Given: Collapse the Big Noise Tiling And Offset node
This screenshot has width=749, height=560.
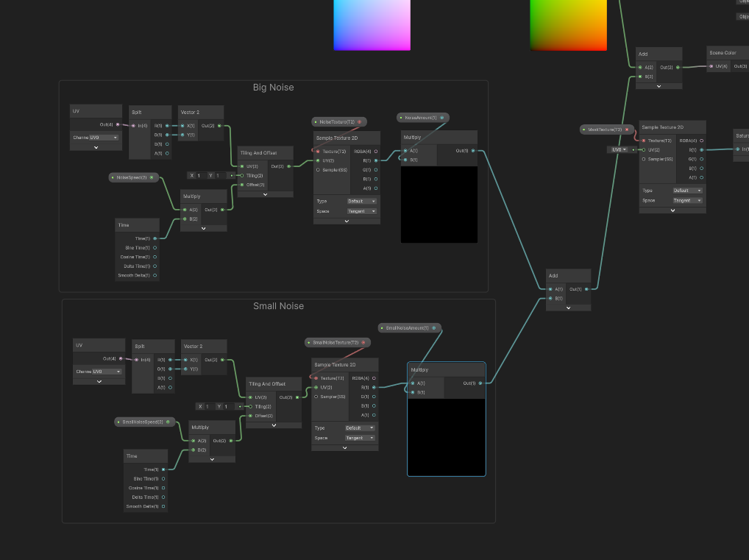Looking at the screenshot, I should coord(265,194).
